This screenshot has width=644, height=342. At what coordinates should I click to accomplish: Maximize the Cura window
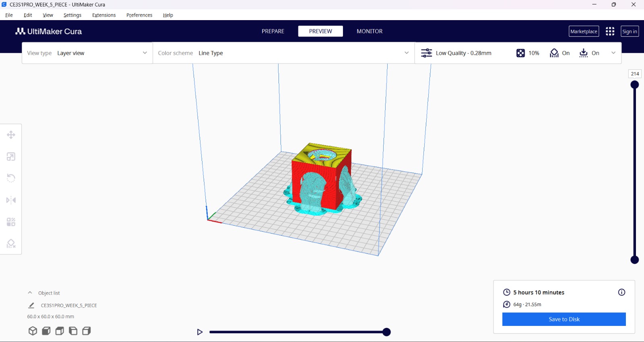click(x=614, y=4)
